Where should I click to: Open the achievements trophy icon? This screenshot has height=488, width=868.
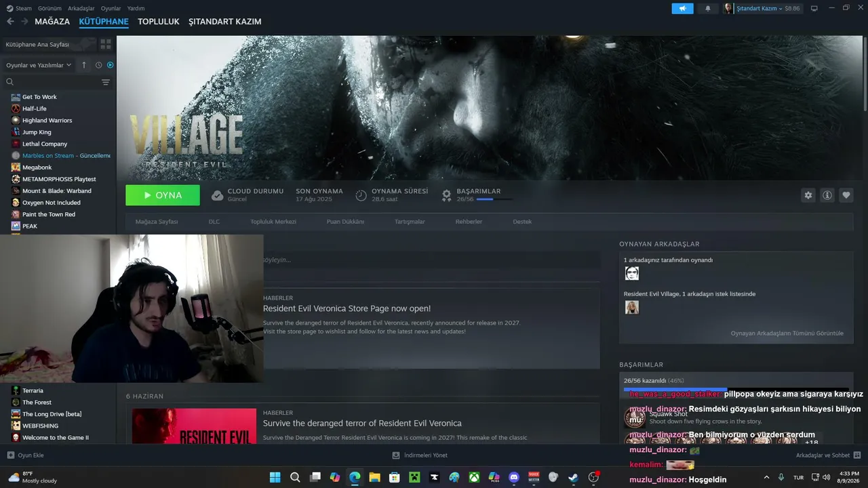tap(446, 195)
